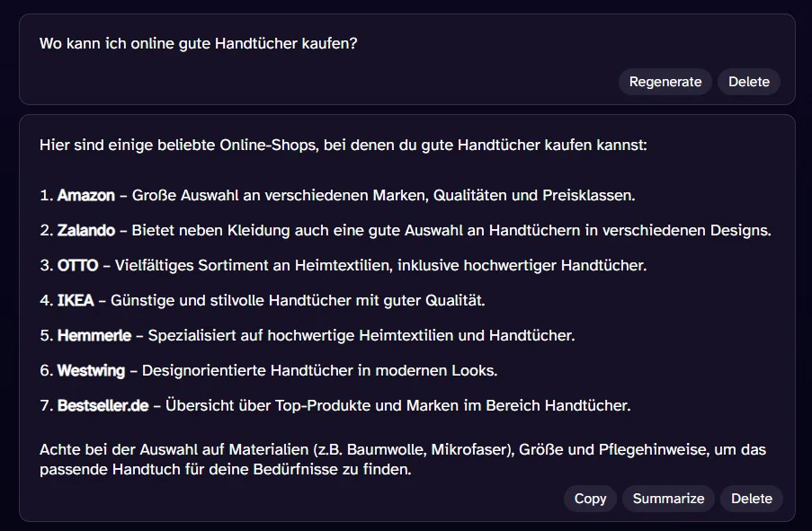The height and width of the screenshot is (531, 812).
Task: Delete the assistant's response message
Action: [x=752, y=499]
